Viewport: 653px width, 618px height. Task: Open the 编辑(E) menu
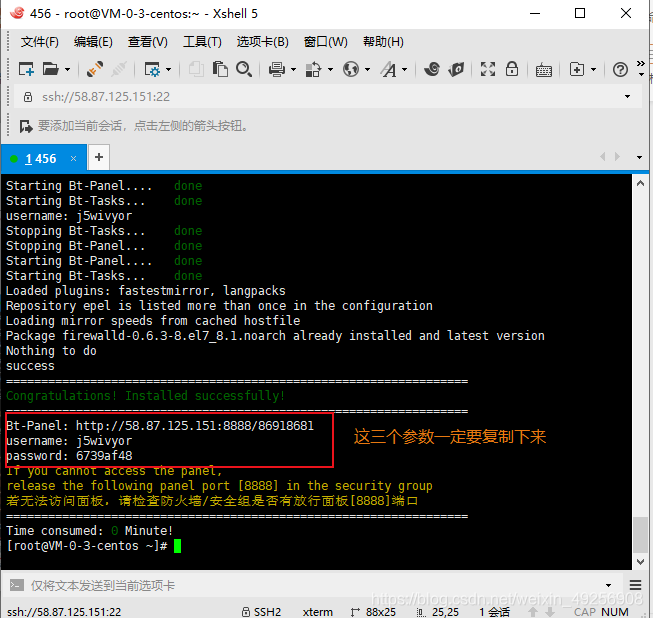[93, 42]
